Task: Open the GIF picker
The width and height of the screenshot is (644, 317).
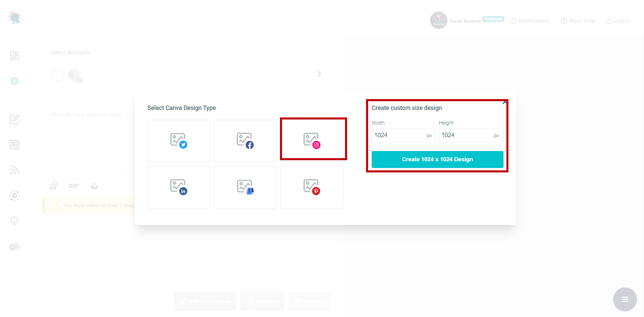Action: point(74,186)
